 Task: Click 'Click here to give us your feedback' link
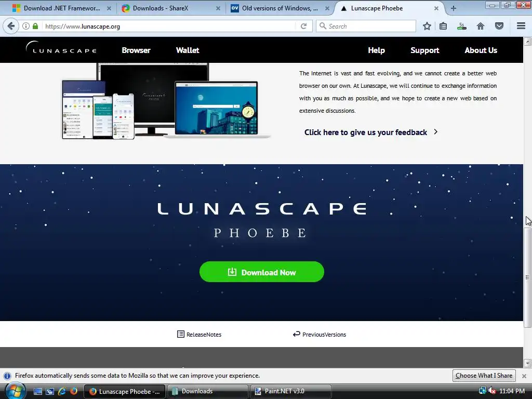click(x=365, y=132)
